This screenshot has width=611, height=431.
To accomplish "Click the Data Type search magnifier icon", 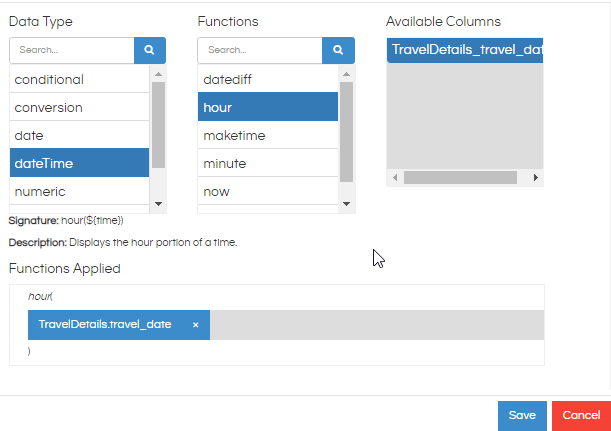I will click(x=150, y=50).
